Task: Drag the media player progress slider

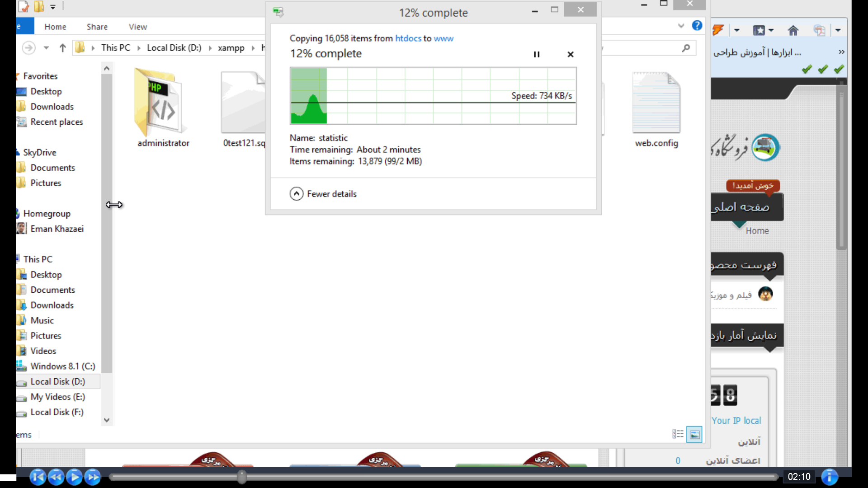Action: coord(241,477)
